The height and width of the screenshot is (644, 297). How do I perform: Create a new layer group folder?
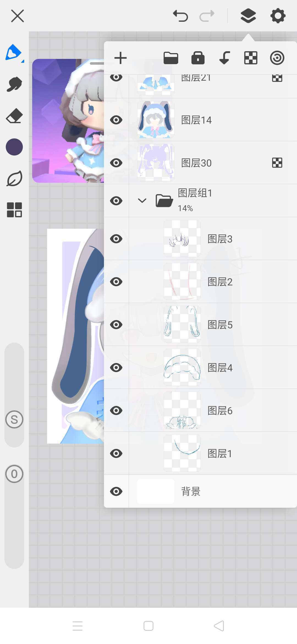click(x=171, y=58)
